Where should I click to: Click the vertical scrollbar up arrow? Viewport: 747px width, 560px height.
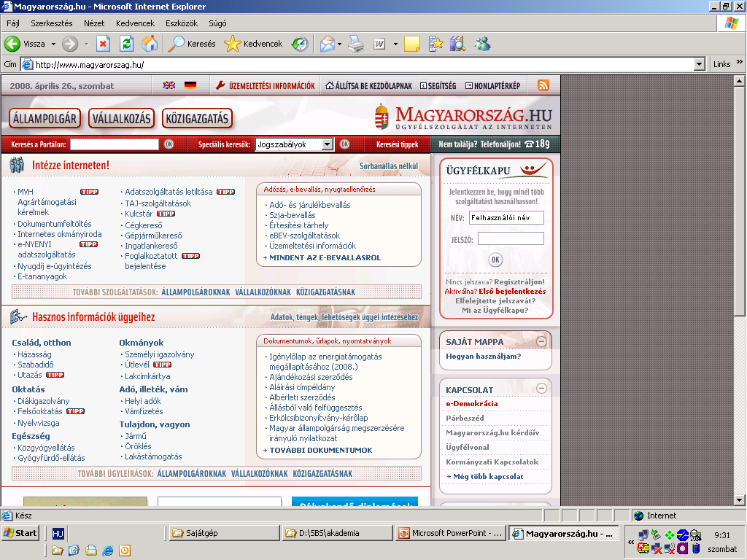click(740, 80)
